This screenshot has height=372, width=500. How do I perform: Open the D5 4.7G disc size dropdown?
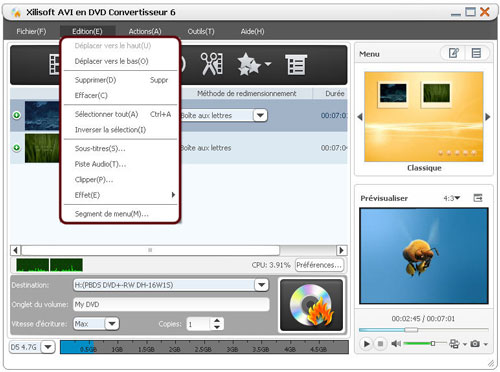pos(48,347)
